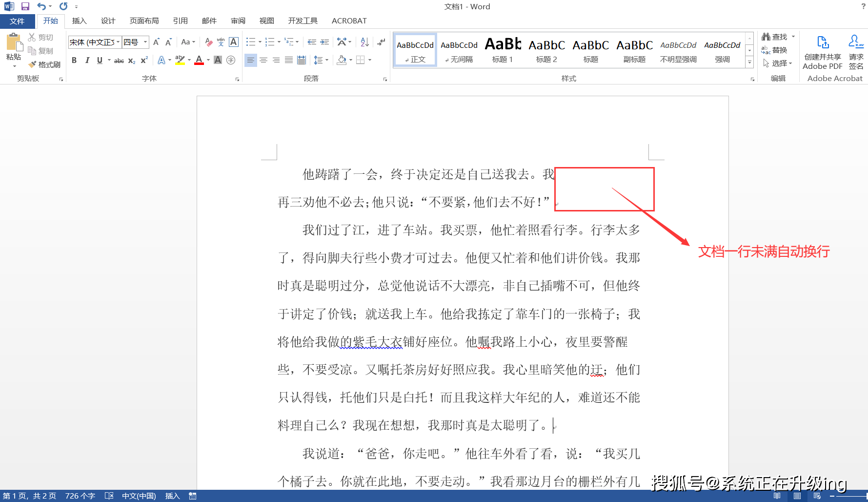Decrease font size with shrink icon
868x502 pixels.
click(168, 42)
